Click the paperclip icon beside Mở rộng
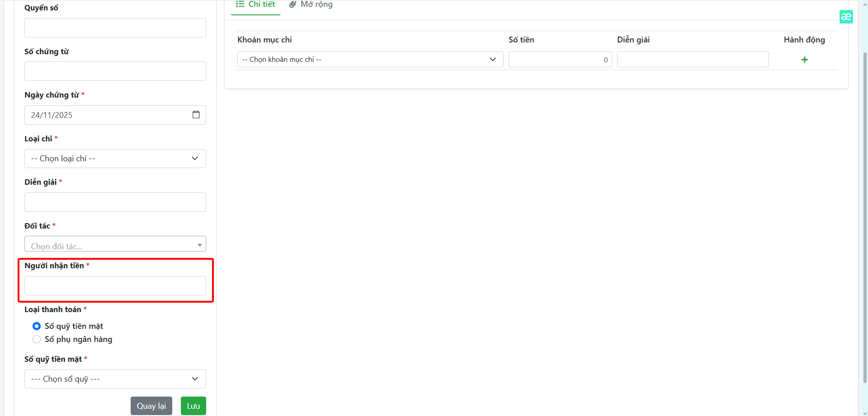The width and height of the screenshot is (868, 416). tap(292, 5)
